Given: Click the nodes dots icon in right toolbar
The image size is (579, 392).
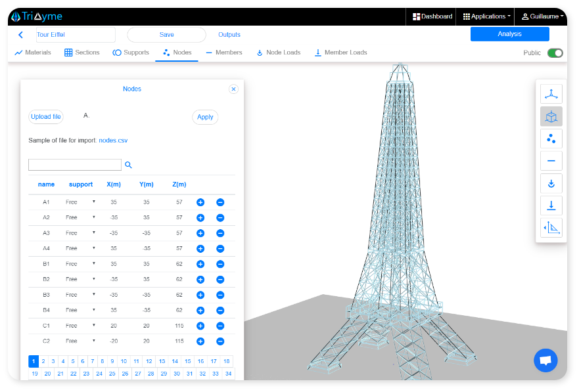Looking at the screenshot, I should click(551, 139).
